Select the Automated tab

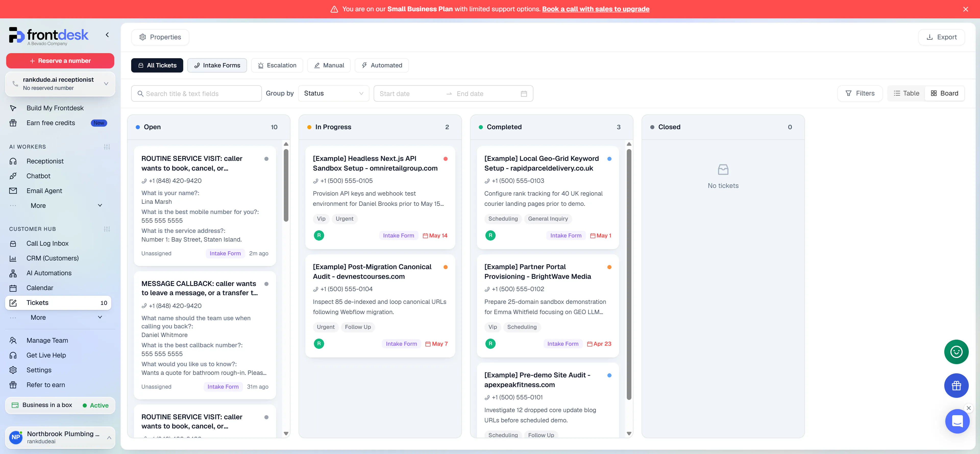[382, 65]
